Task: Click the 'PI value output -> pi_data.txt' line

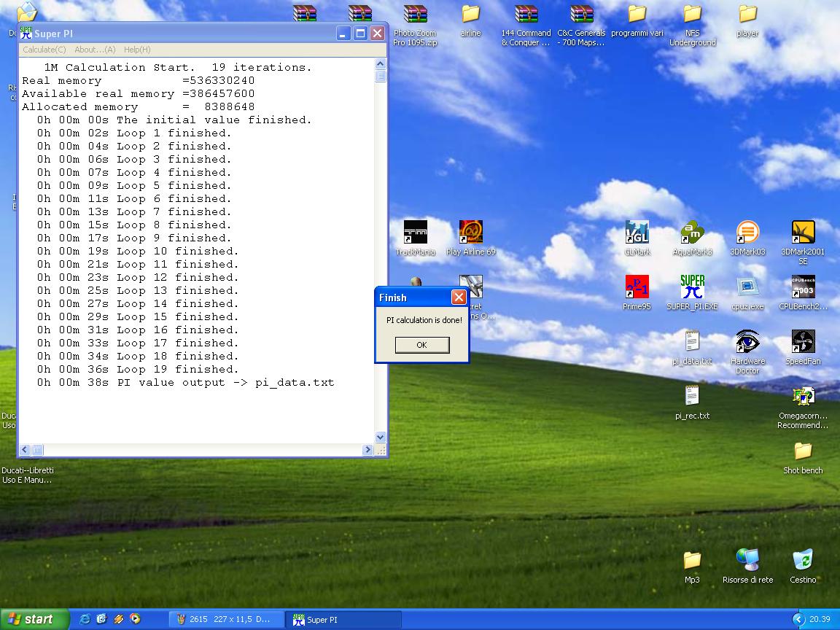Action: (185, 383)
